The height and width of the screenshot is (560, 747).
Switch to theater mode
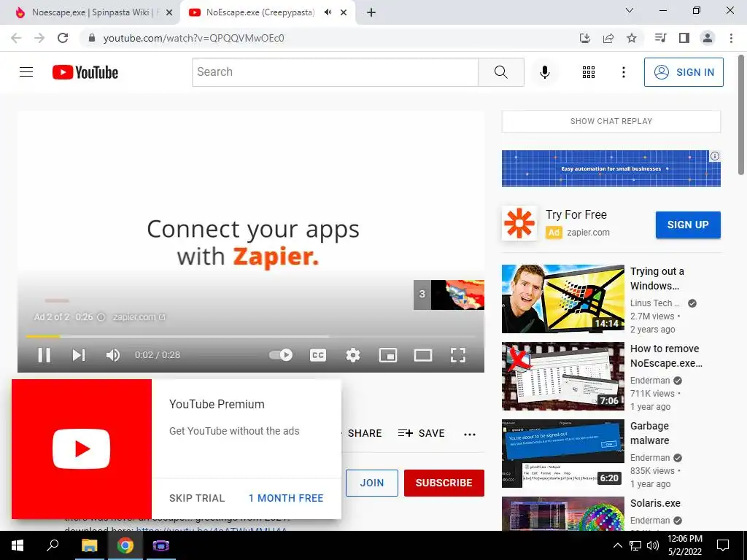(422, 355)
